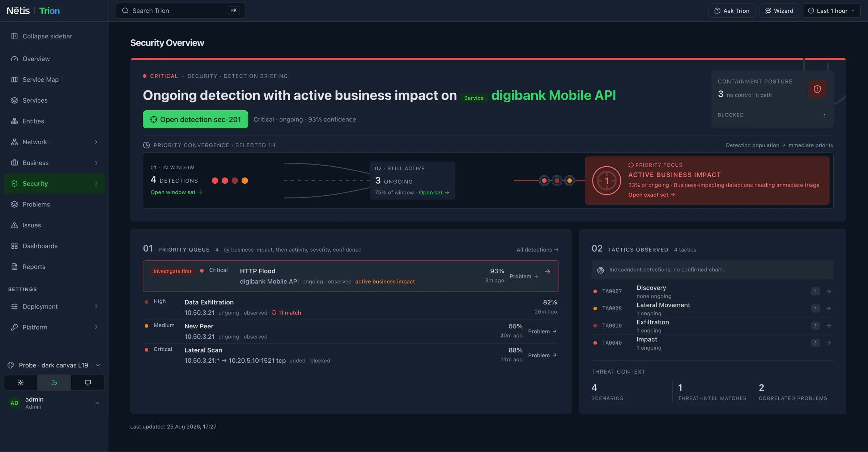
Task: Switch to dark theme with moon toggle
Action: tap(54, 383)
